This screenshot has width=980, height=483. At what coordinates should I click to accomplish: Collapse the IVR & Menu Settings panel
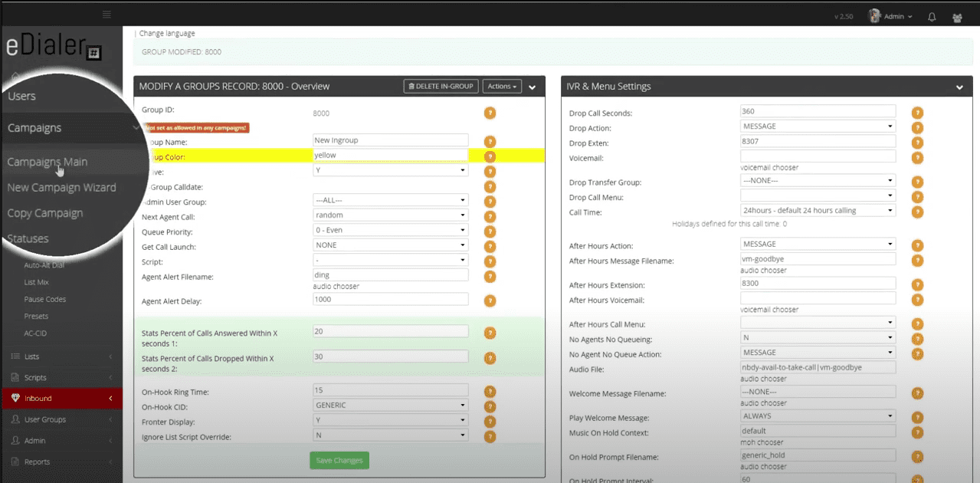959,87
